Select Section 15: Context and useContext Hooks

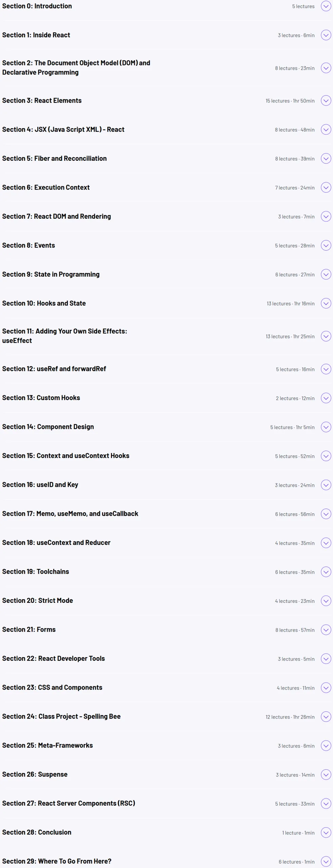click(x=66, y=456)
